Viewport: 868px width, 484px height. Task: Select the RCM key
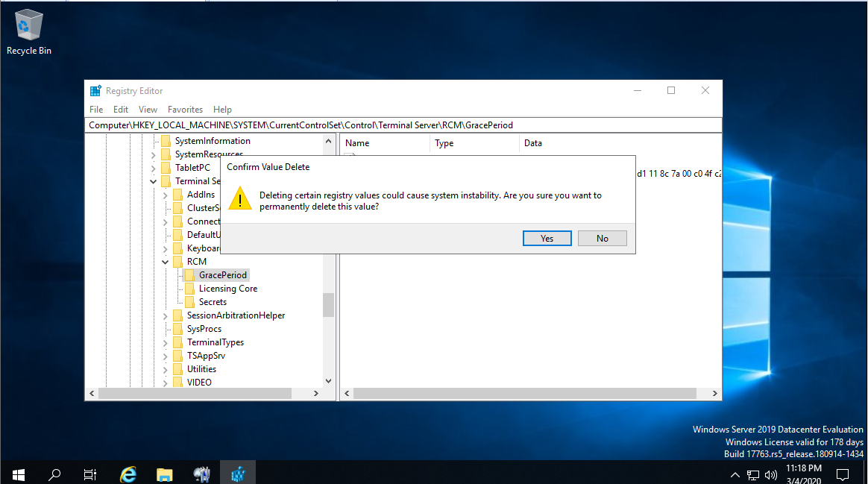tap(197, 261)
